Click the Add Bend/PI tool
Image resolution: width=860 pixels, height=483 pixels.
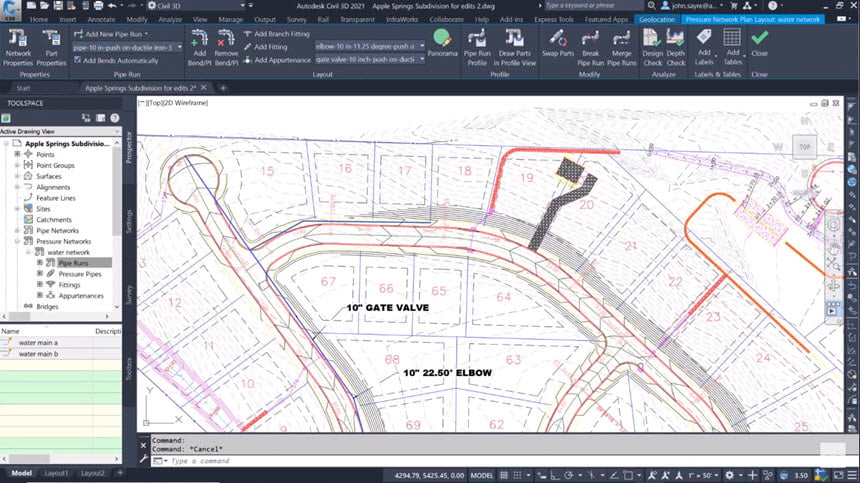click(200, 48)
